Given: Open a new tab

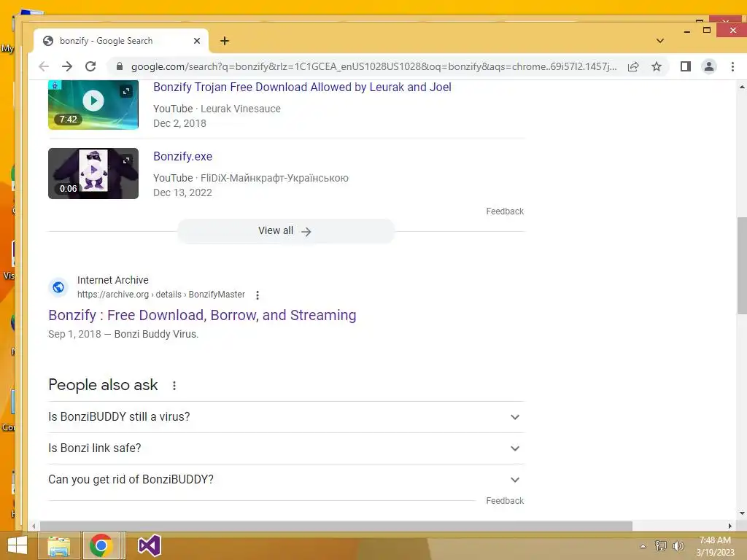Looking at the screenshot, I should pos(225,41).
